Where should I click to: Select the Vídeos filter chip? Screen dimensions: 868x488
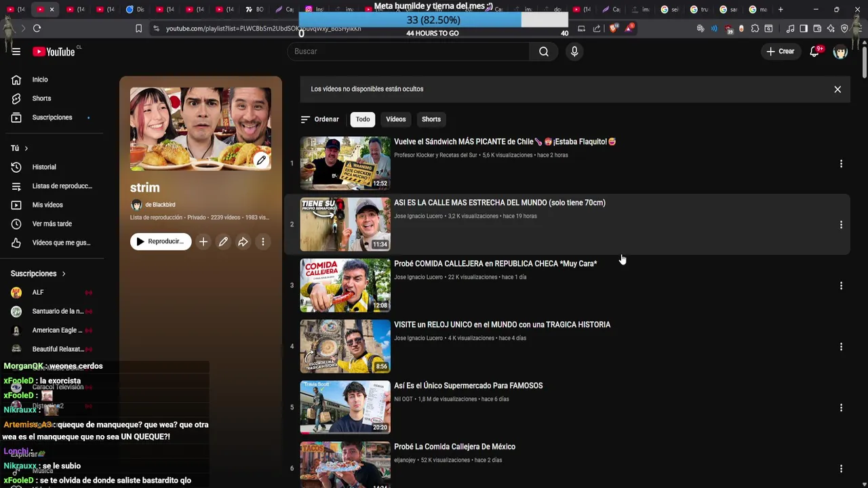tap(396, 119)
